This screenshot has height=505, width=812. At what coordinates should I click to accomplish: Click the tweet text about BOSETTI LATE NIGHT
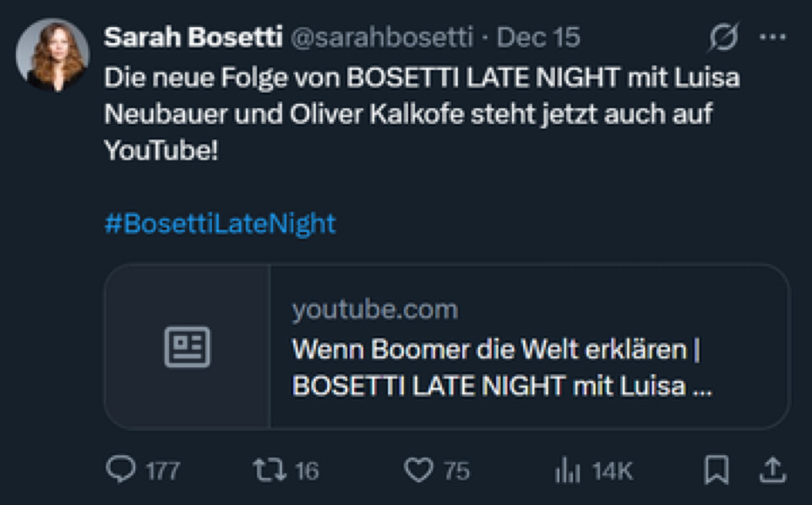click(421, 113)
